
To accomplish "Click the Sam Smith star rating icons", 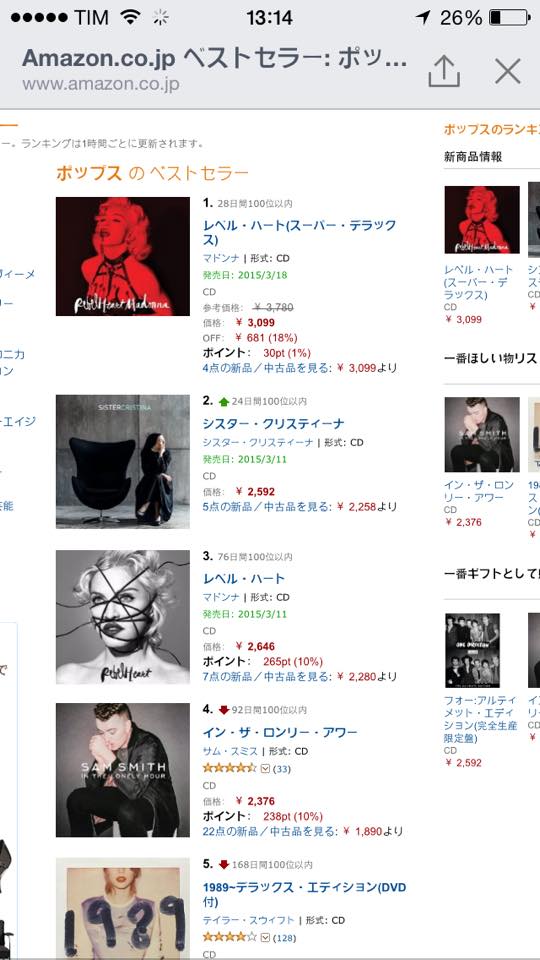I will pos(230,768).
